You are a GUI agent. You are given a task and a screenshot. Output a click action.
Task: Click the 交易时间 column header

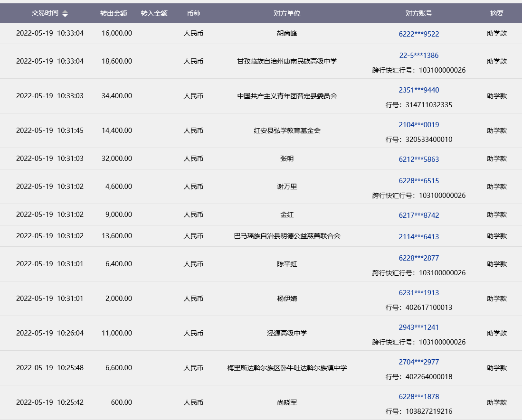click(45, 13)
